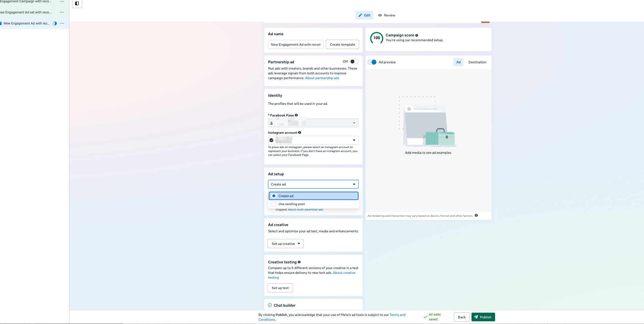Switch to the Review tab
Viewport: 644px width, 324px height.
[387, 15]
